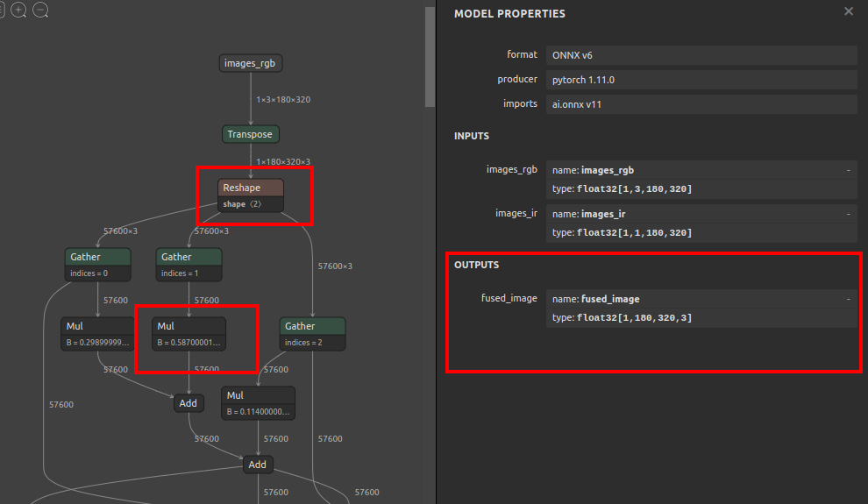Select Mul node with B = 0.587
868x504 pixels.
click(189, 334)
